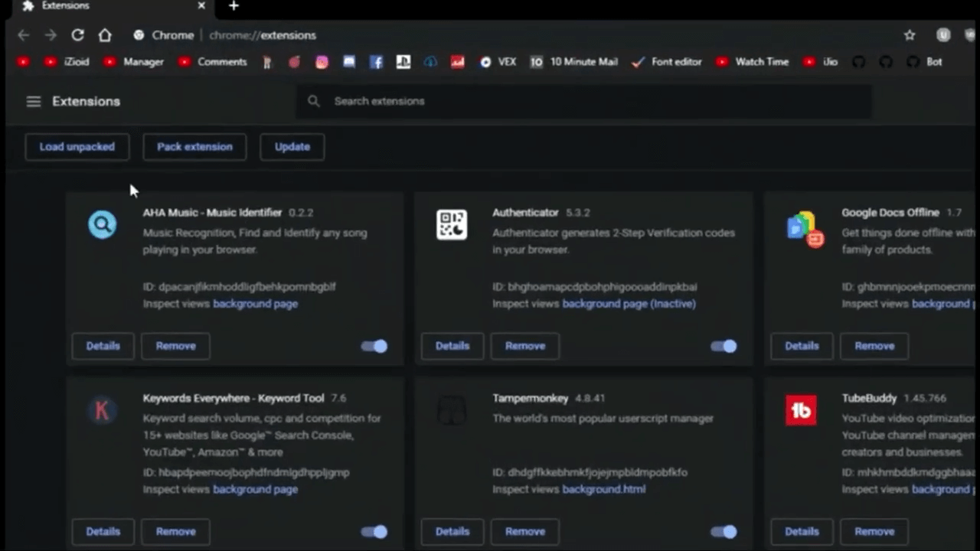
Task: Inspect Keywords Everywhere background page link
Action: click(x=255, y=489)
